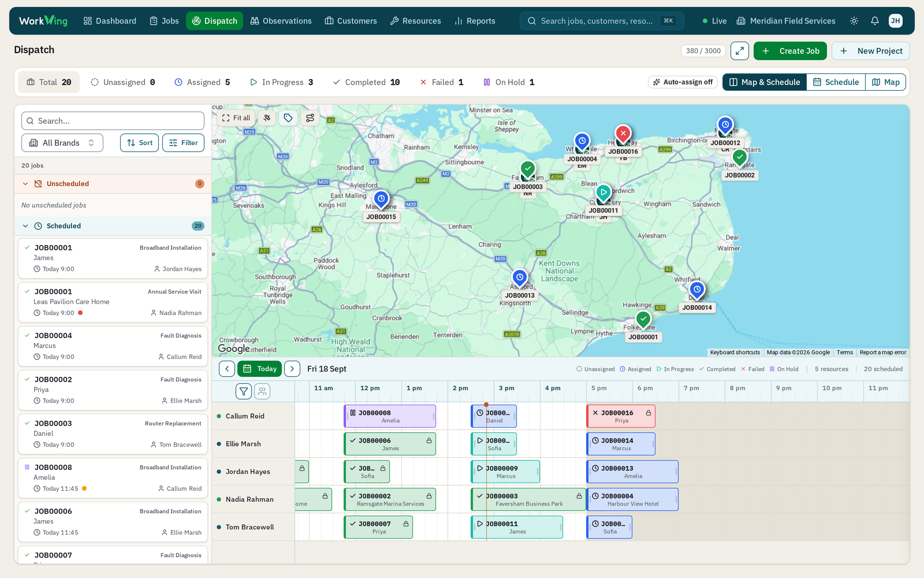Toggle the light/dark theme sun icon
This screenshot has width=924, height=578.
pos(854,21)
